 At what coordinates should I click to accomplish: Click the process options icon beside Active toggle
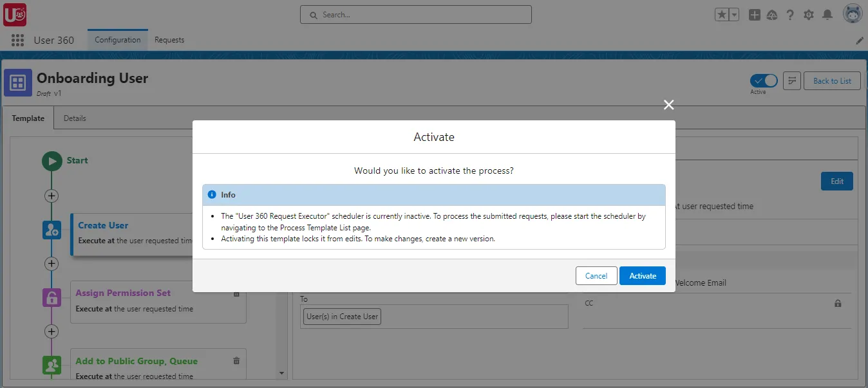click(x=791, y=80)
